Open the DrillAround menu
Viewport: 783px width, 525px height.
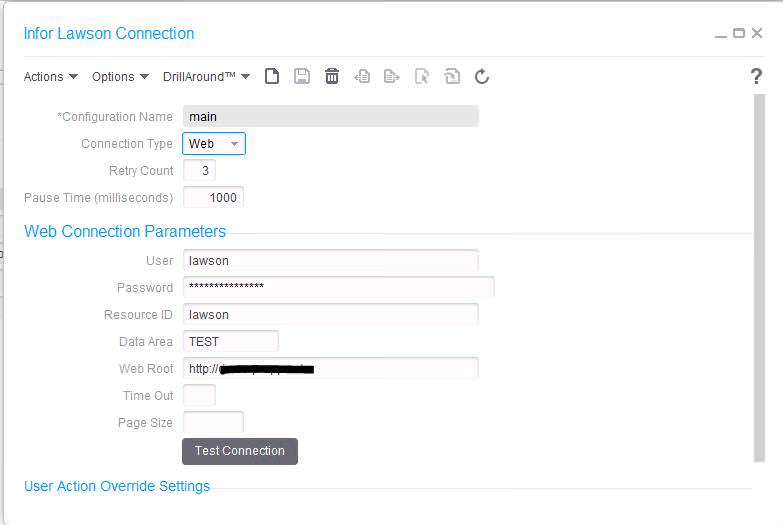pos(206,76)
